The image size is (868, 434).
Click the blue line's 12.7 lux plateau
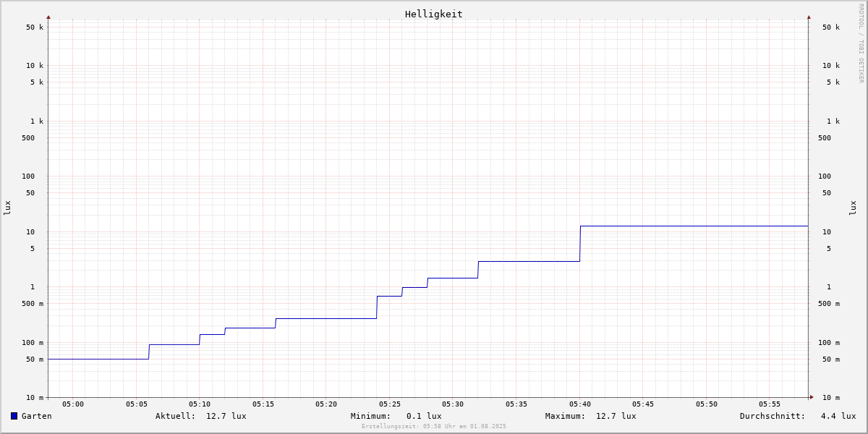(694, 226)
